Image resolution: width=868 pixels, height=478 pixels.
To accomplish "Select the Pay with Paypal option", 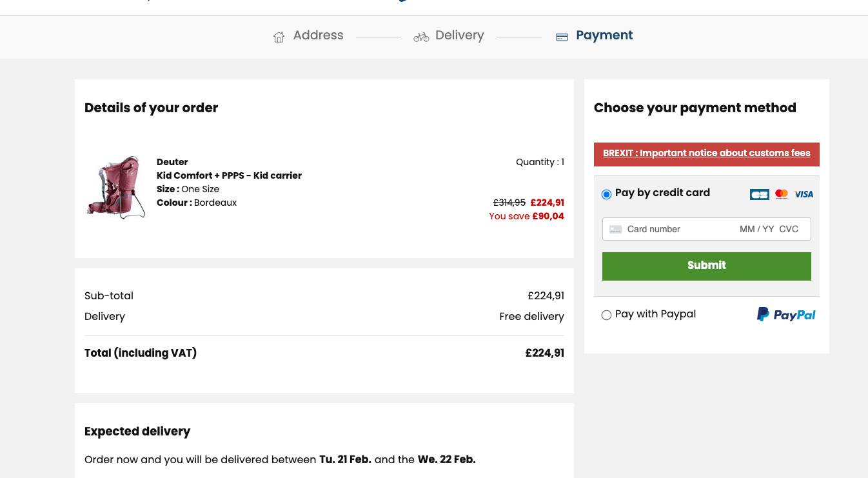I will pos(606,315).
